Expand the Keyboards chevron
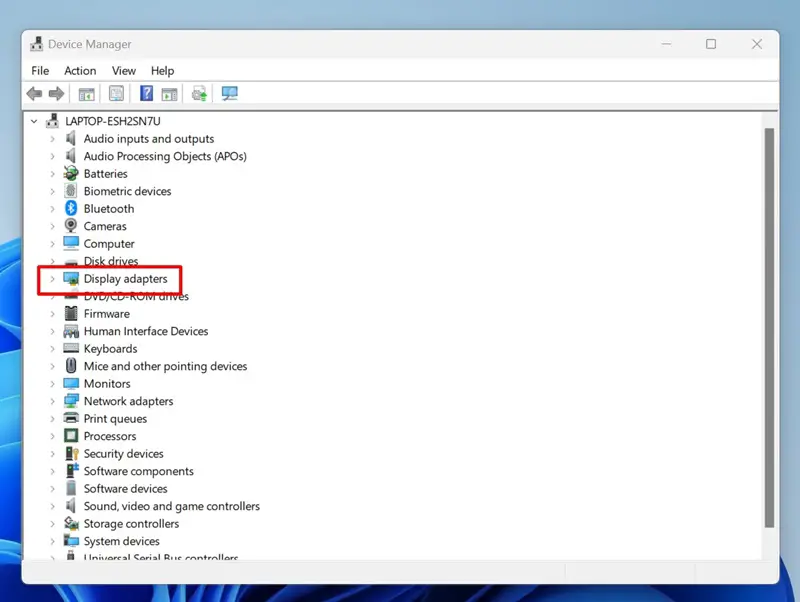Viewport: 800px width, 602px height. [52, 348]
